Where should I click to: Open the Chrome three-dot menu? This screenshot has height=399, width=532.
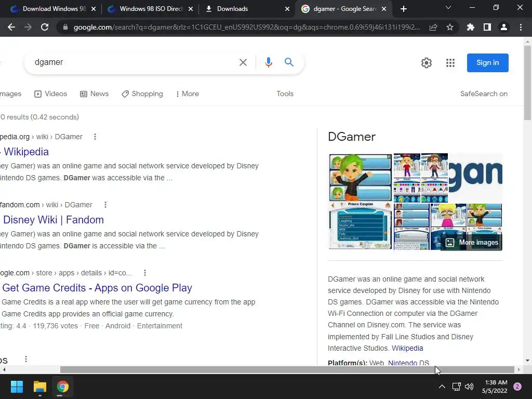click(x=521, y=27)
